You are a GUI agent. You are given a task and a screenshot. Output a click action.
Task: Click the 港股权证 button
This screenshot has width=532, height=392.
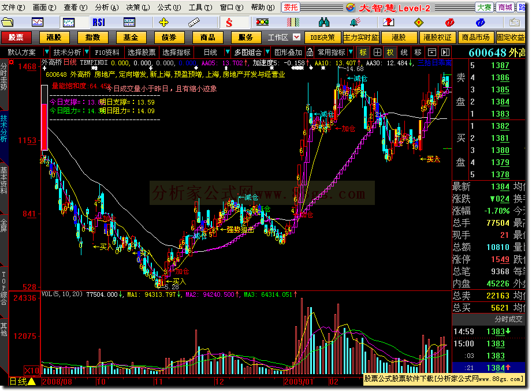point(437,38)
